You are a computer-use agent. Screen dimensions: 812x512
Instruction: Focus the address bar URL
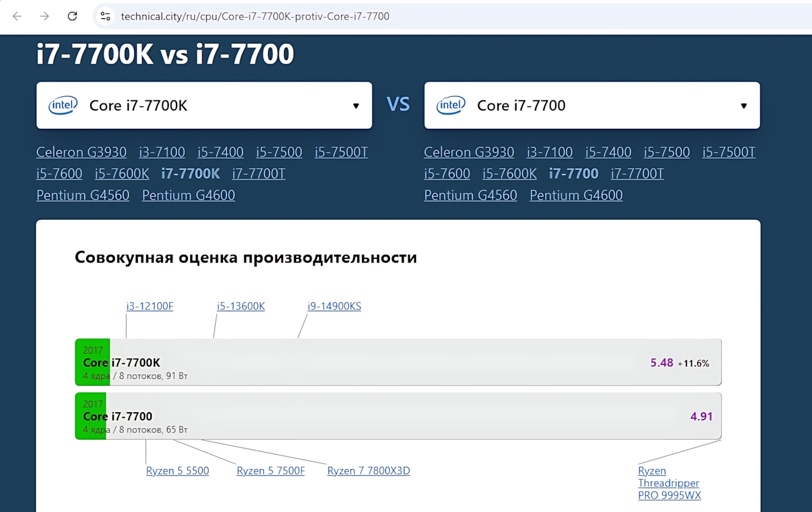tap(255, 16)
